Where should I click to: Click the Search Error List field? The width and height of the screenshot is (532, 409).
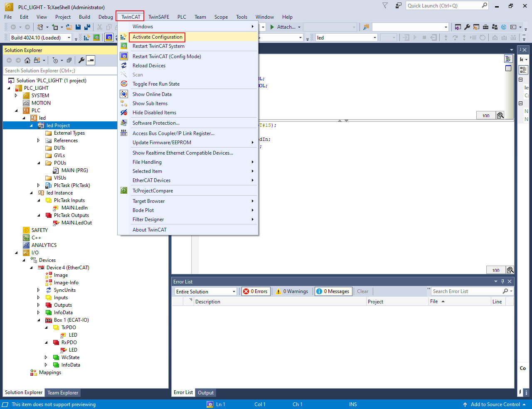pyautogui.click(x=465, y=291)
